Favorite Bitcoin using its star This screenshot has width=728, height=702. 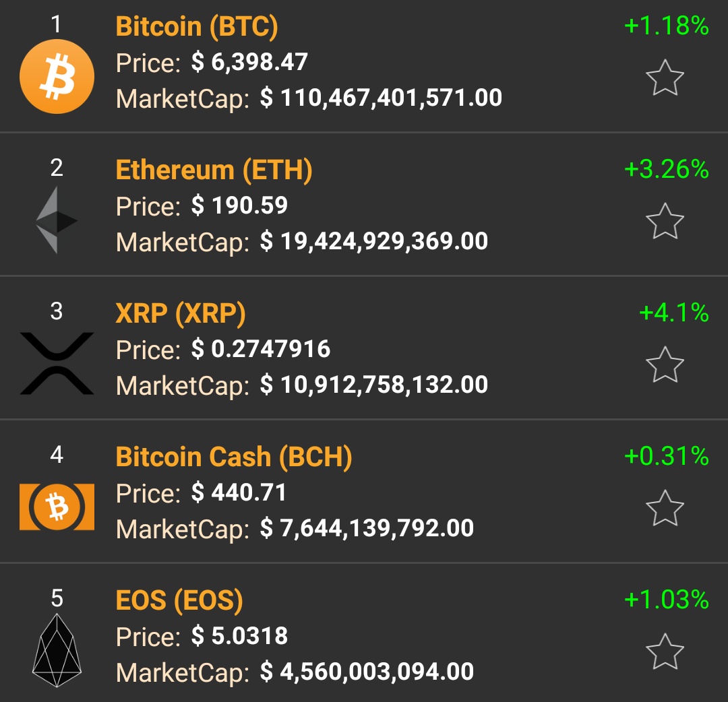(x=666, y=79)
